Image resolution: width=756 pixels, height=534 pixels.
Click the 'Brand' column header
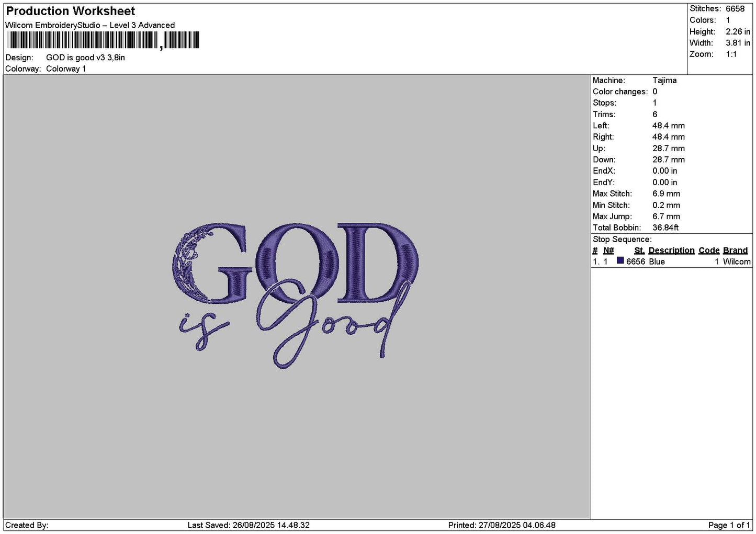click(735, 251)
